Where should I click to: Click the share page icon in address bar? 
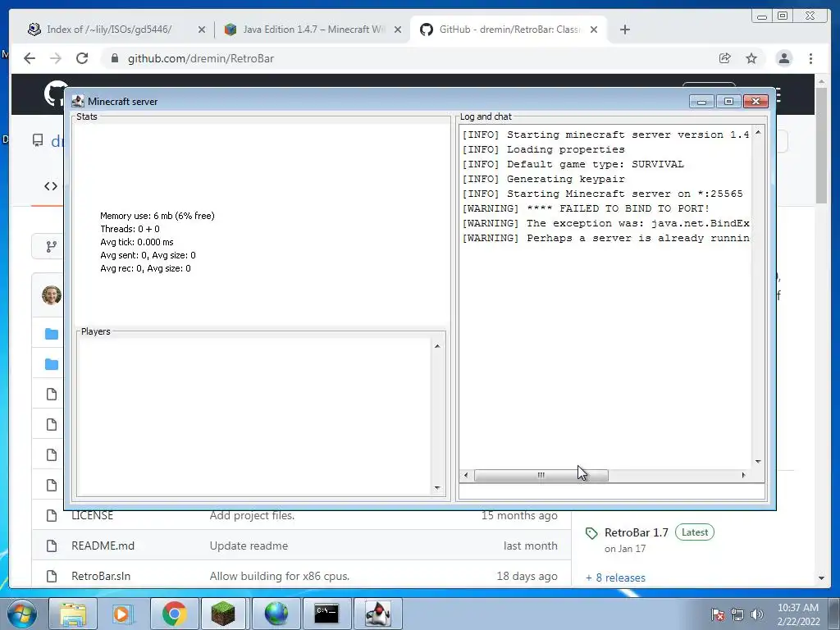tap(725, 58)
